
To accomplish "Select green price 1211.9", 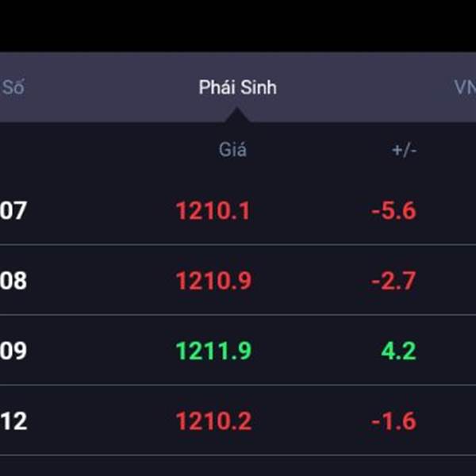I will (x=213, y=351).
